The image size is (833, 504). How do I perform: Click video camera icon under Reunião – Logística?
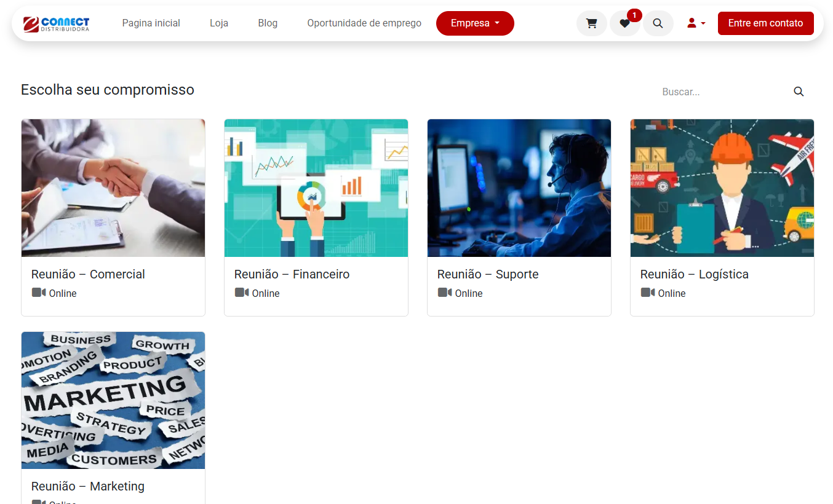click(x=648, y=293)
